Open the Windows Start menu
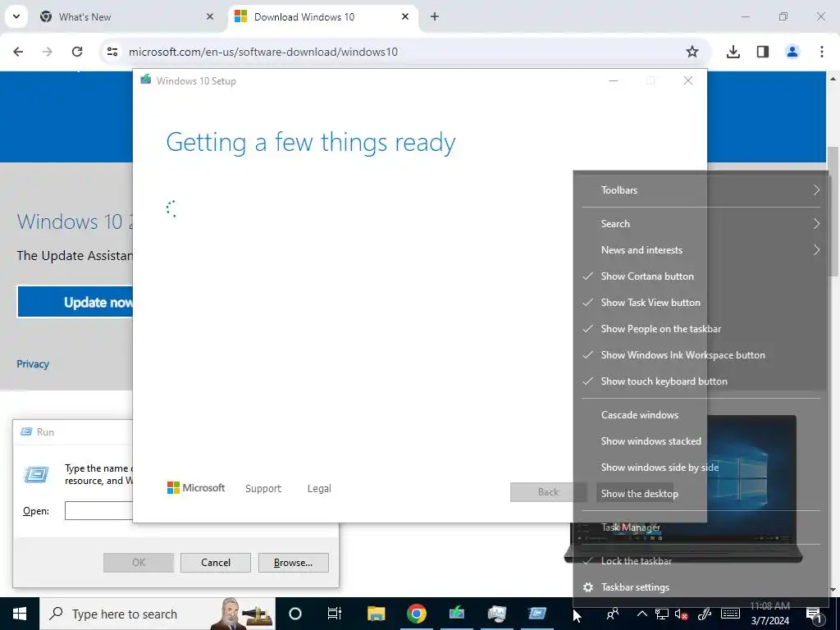 [x=20, y=614]
